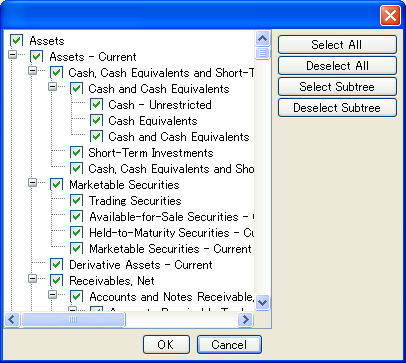The width and height of the screenshot is (406, 363).
Task: Select the Derivative Assets - Current label
Action: tap(141, 265)
